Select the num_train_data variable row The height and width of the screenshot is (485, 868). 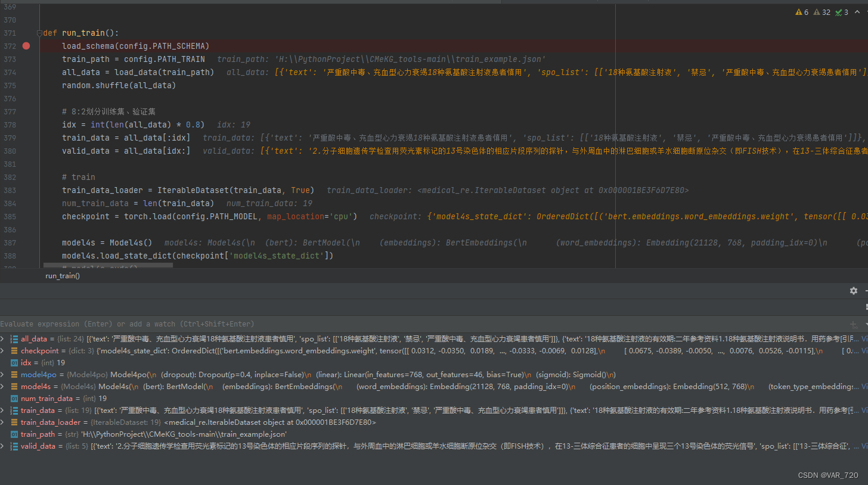(434, 399)
